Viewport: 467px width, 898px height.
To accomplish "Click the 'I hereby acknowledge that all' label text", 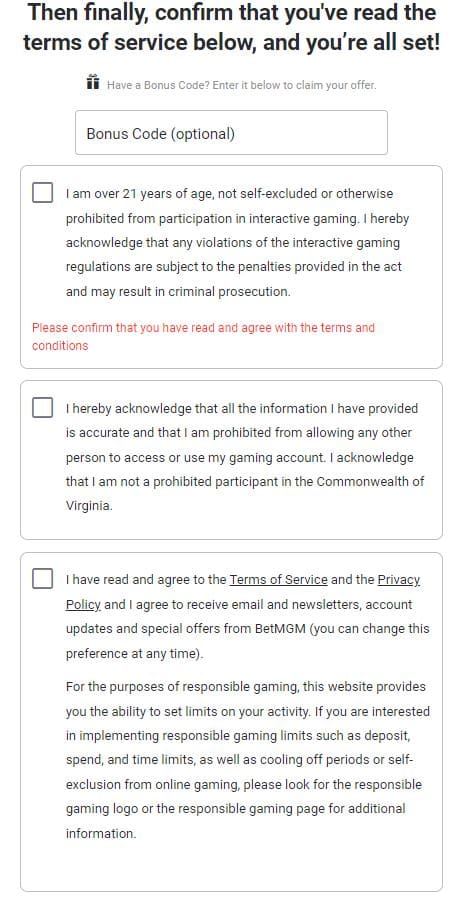I will [x=245, y=457].
